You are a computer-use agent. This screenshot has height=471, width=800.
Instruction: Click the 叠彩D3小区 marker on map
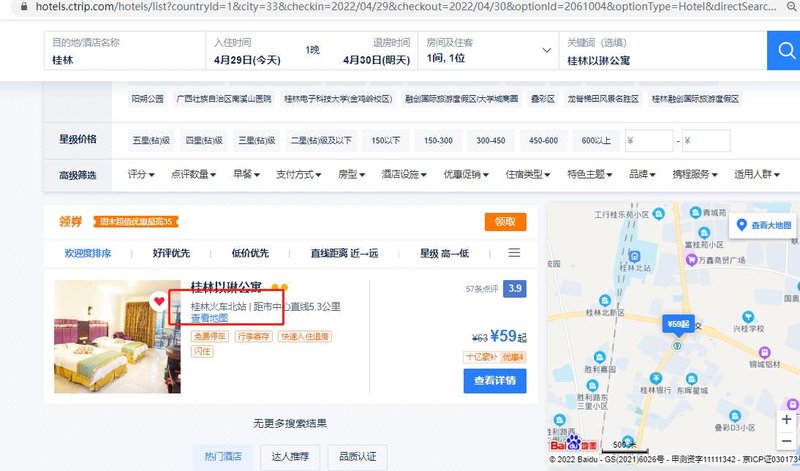pyautogui.click(x=735, y=416)
